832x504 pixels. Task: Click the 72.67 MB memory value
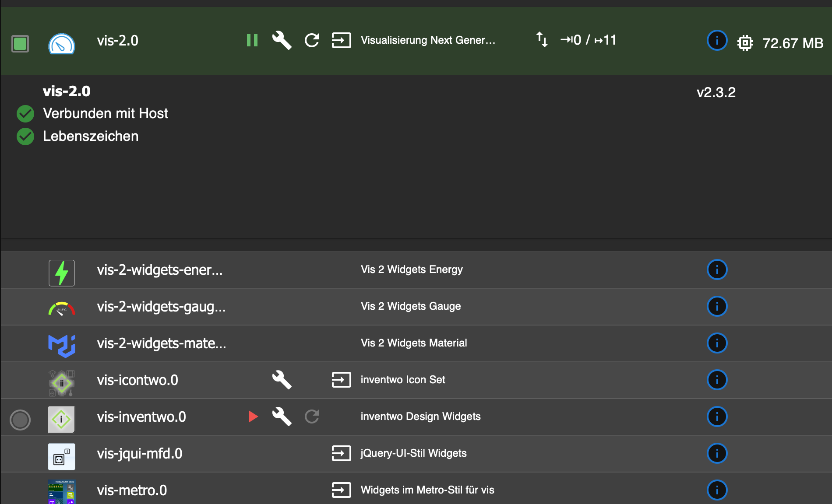793,43
